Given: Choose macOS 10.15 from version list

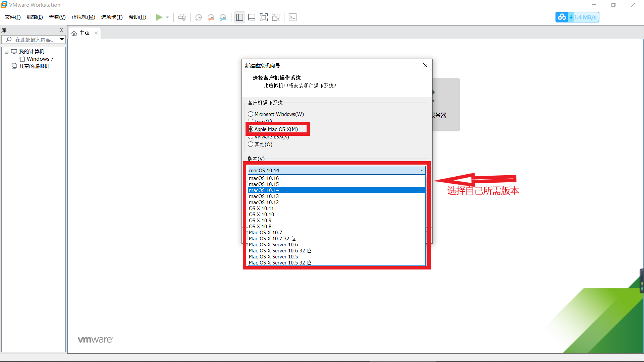Looking at the screenshot, I should (264, 184).
